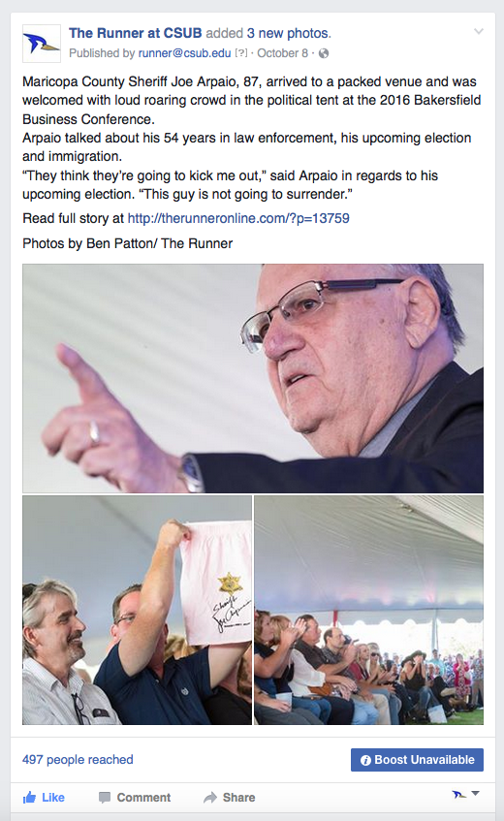Open therunneronline.com full story link

pos(238,218)
